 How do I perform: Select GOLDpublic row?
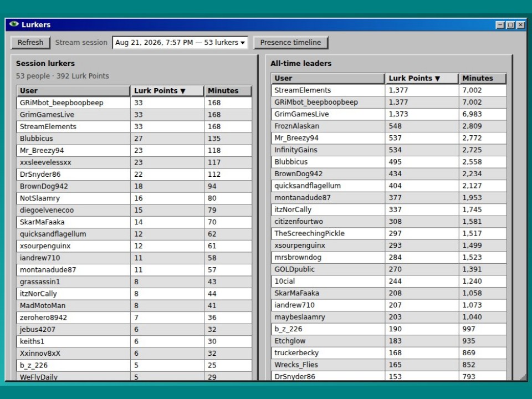click(389, 269)
